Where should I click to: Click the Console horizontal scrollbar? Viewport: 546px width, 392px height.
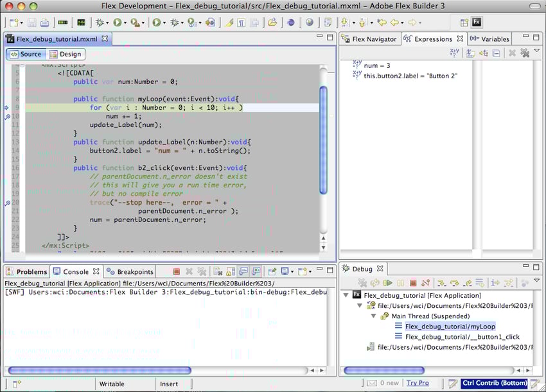coord(100,370)
